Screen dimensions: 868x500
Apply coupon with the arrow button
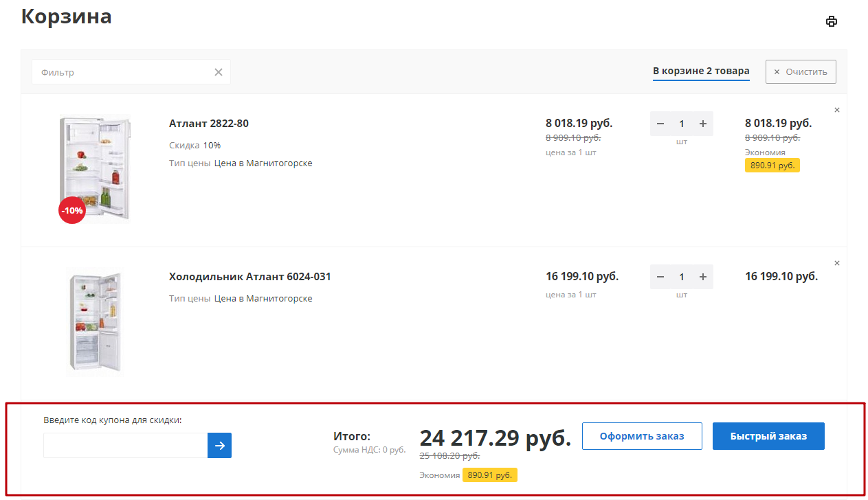click(x=219, y=446)
